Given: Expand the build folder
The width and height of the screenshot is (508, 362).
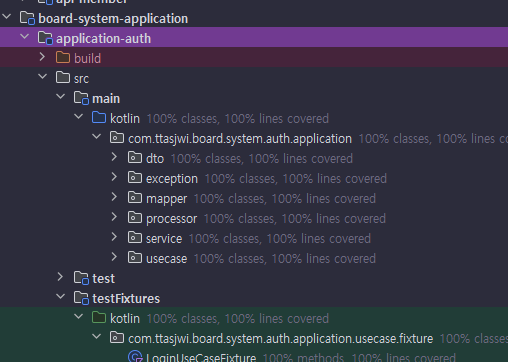Looking at the screenshot, I should tap(42, 57).
